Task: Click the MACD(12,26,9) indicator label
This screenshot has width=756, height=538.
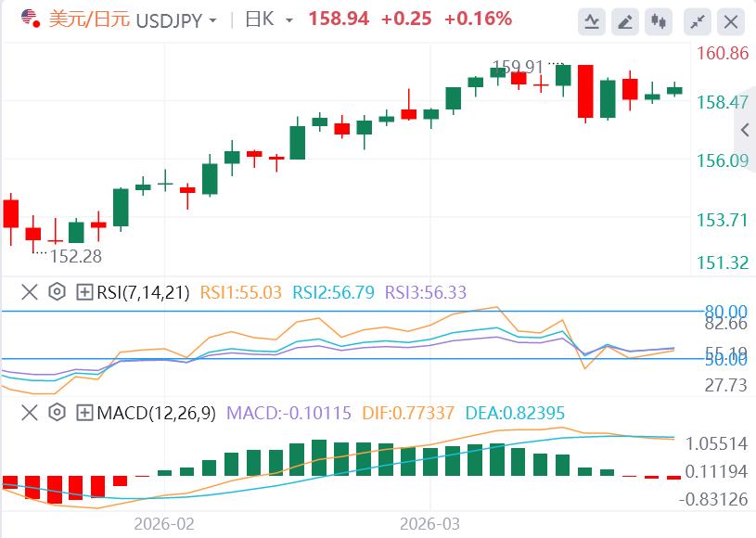Action: [157, 413]
